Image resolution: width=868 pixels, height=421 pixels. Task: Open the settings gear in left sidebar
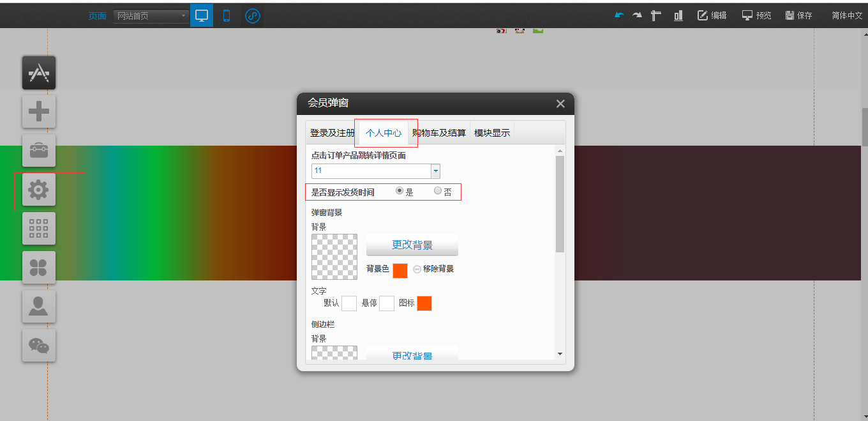click(x=39, y=190)
